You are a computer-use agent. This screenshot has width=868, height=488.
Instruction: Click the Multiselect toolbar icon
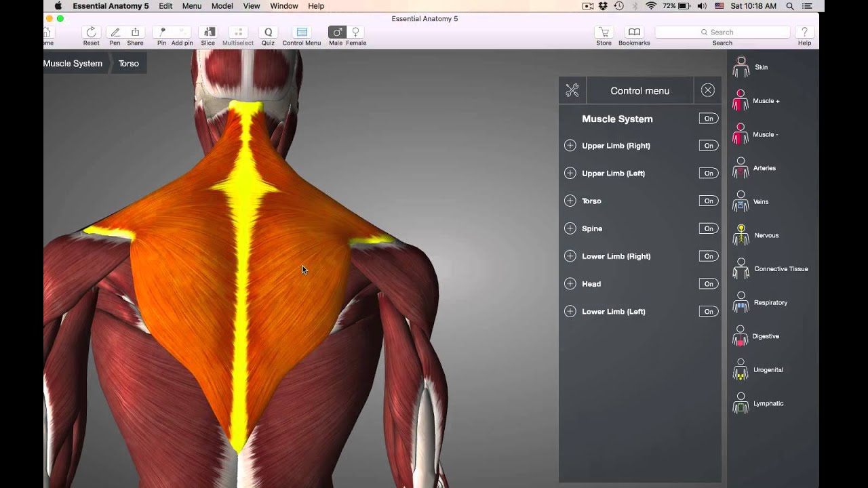click(x=237, y=32)
